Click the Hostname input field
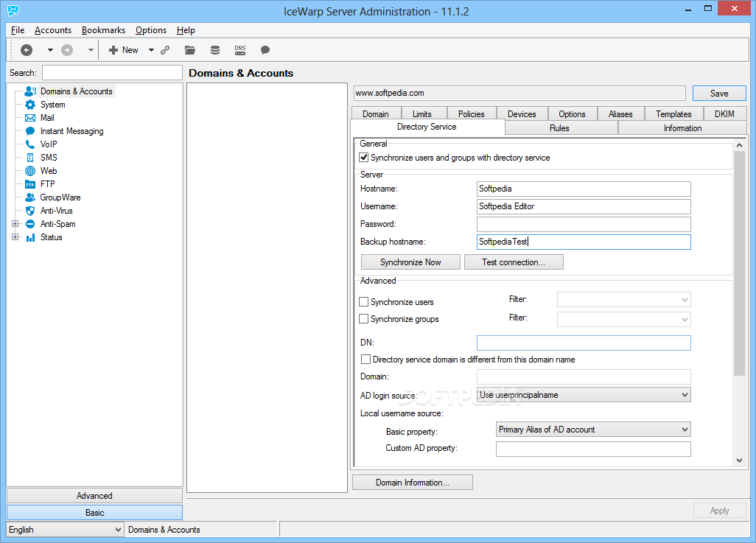This screenshot has height=543, width=756. [x=584, y=189]
